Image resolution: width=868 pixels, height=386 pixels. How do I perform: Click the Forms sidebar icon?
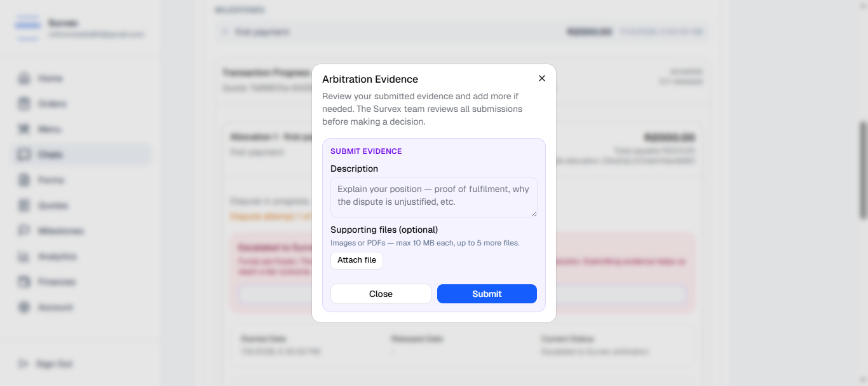point(24,180)
